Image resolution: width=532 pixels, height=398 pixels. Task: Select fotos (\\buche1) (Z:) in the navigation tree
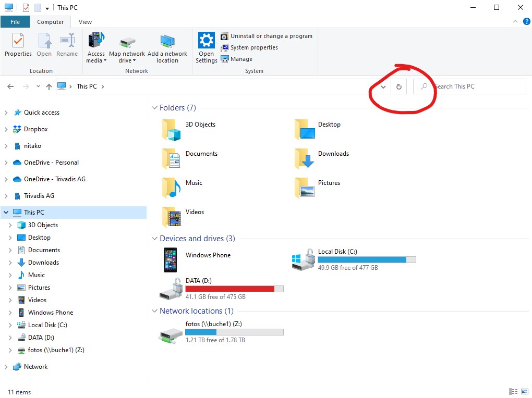(56, 350)
